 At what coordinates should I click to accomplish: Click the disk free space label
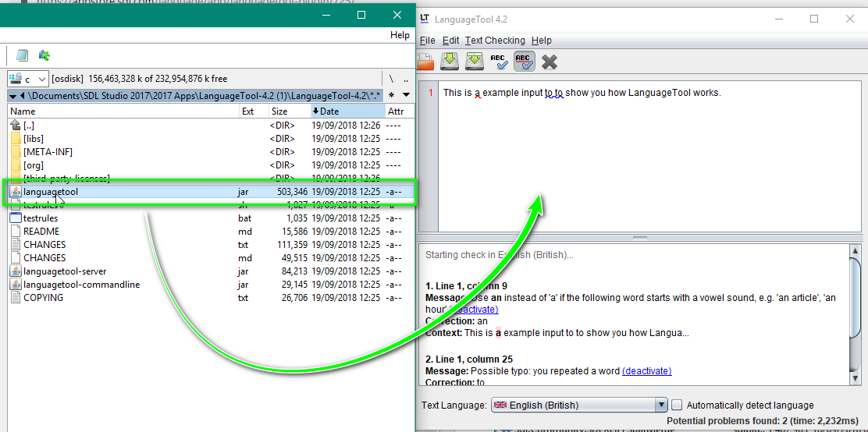[140, 79]
